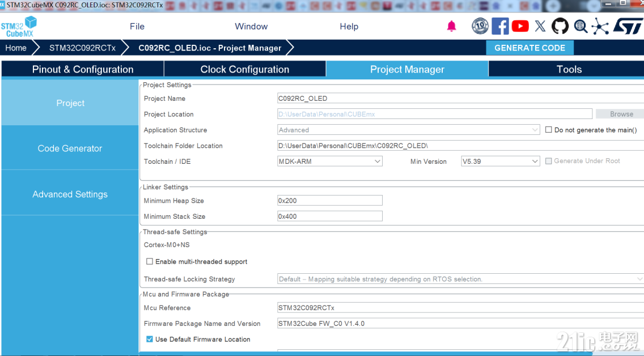Click the Project Location field
The height and width of the screenshot is (356, 644).
(435, 114)
